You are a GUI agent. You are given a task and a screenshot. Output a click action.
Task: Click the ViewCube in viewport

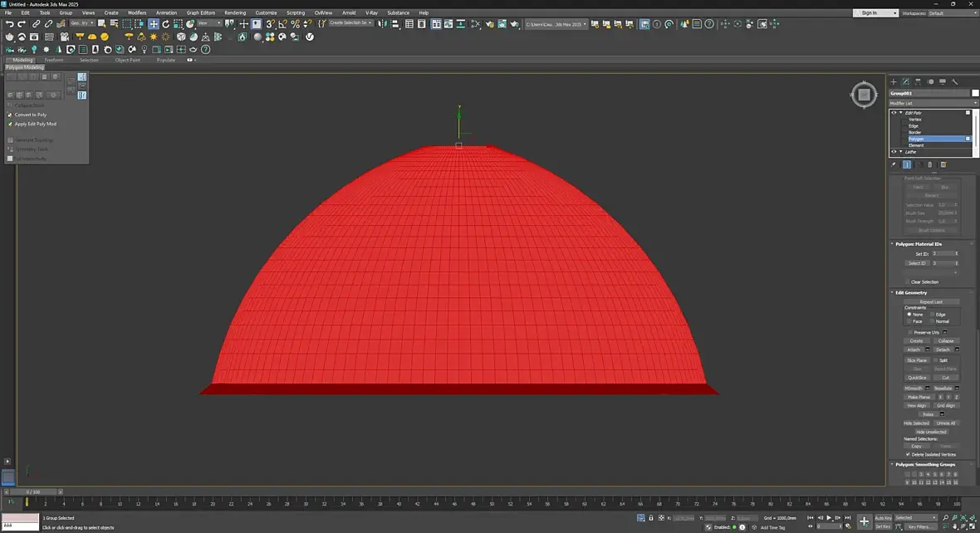pyautogui.click(x=864, y=95)
